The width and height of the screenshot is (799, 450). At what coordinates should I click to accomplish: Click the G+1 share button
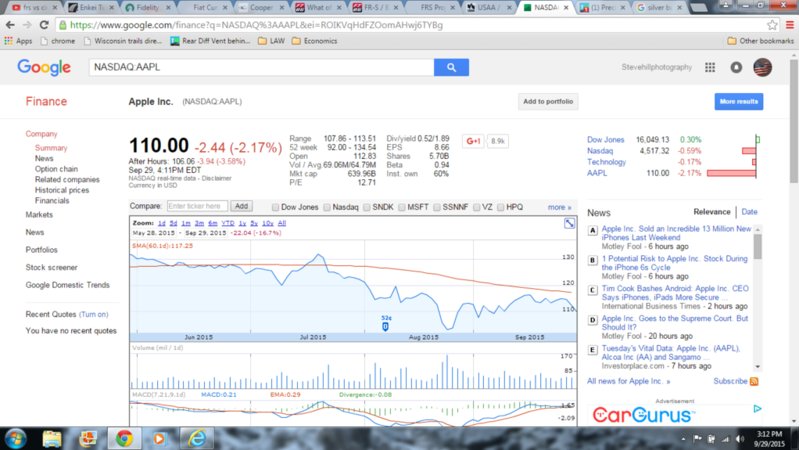(473, 141)
